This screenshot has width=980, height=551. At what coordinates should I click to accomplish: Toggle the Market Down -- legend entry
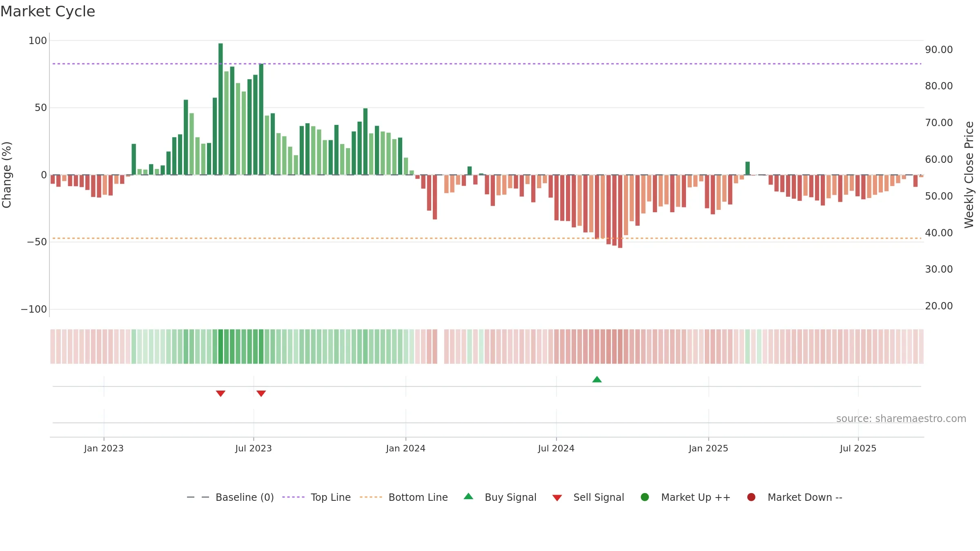click(794, 497)
